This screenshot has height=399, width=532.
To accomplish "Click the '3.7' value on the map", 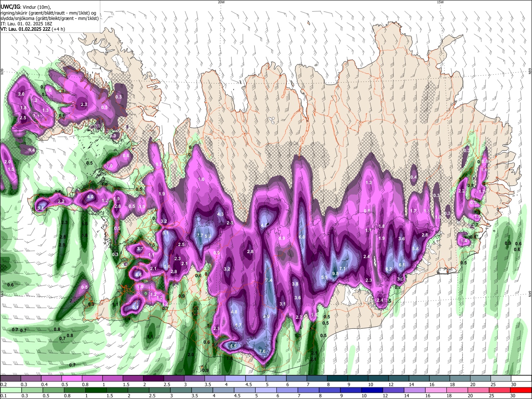I will (x=140, y=249).
